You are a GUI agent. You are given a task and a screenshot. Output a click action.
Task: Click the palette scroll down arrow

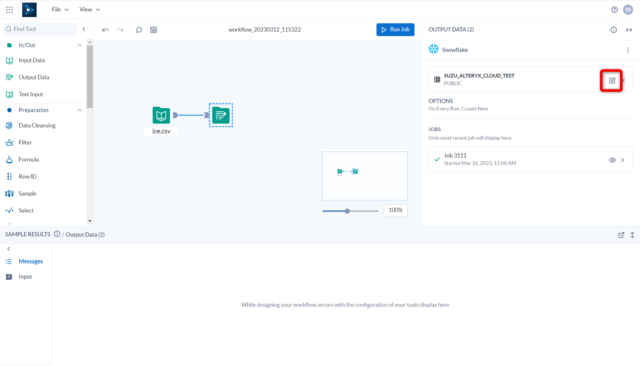click(90, 221)
